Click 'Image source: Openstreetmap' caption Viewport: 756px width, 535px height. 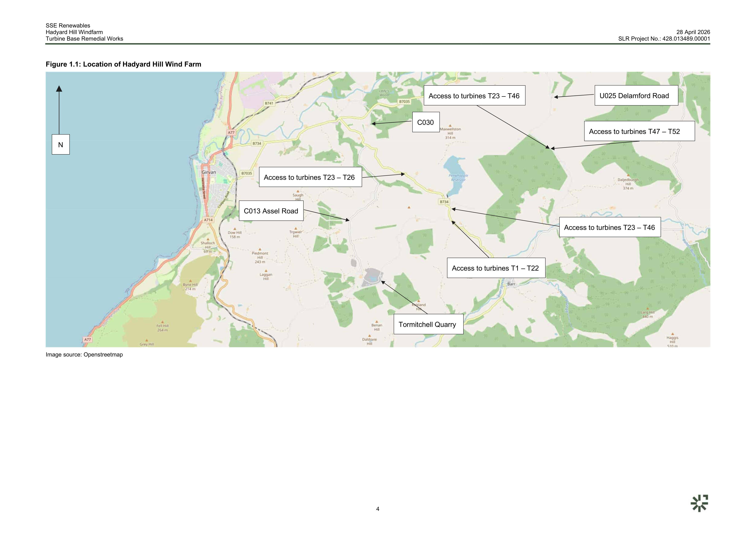(84, 355)
